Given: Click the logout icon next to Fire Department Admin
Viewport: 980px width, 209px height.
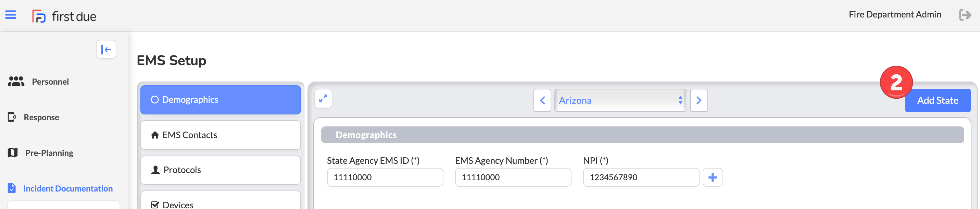Looking at the screenshot, I should tap(965, 15).
